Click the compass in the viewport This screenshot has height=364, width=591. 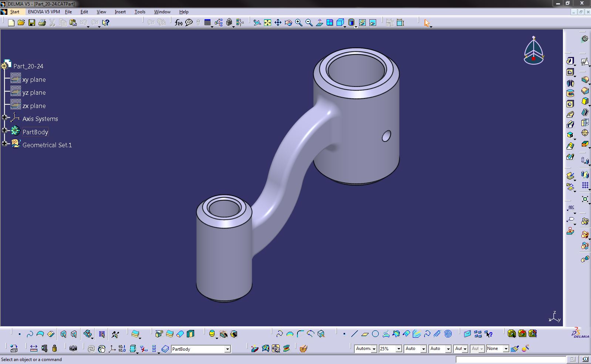pos(534,50)
